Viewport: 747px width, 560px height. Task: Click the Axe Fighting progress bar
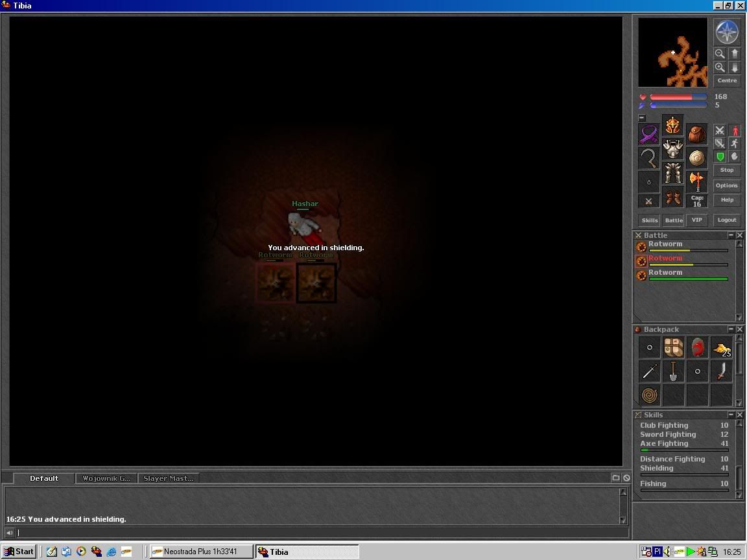685,450
